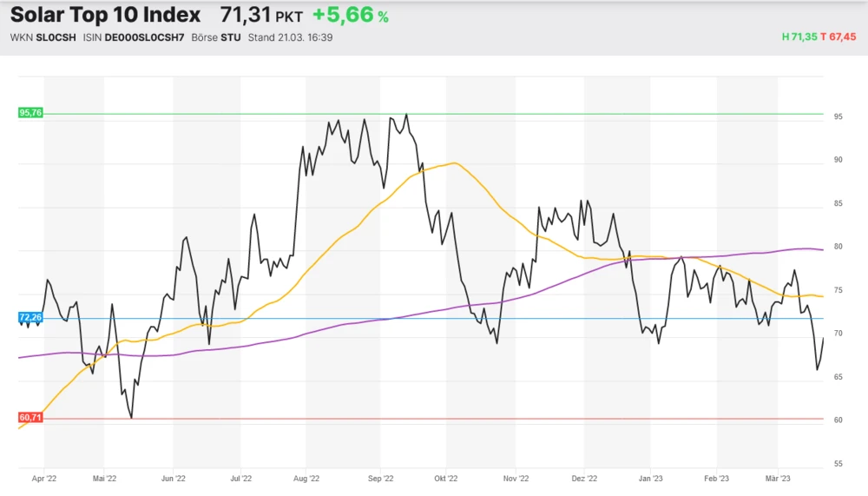
Task: Click the daily high H 71,35 value
Action: pos(799,36)
